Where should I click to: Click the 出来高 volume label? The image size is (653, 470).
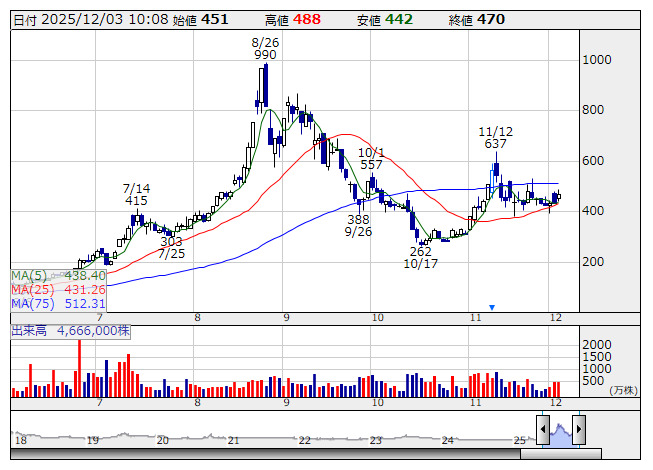click(29, 329)
